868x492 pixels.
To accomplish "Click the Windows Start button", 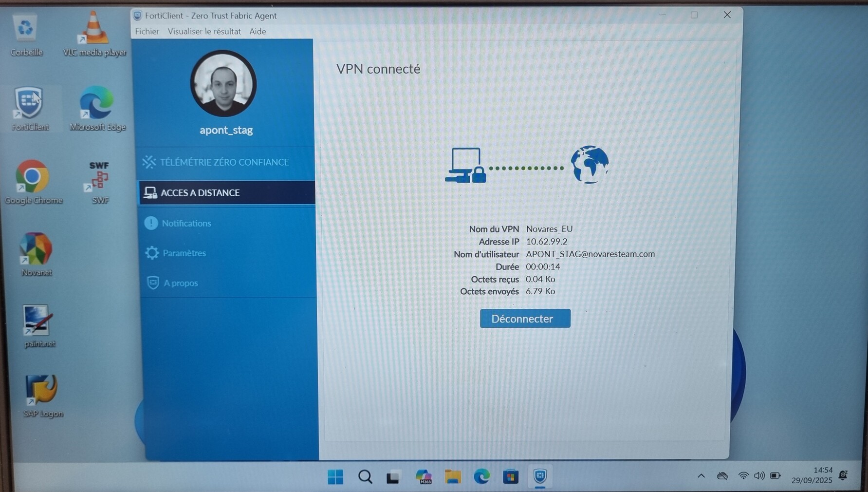I will (335, 477).
